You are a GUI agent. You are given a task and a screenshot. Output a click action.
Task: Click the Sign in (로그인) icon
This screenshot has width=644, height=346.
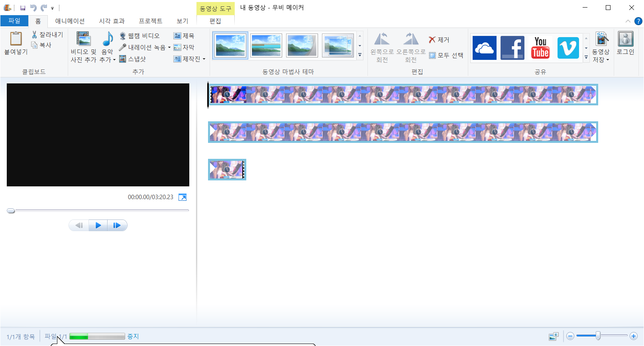click(625, 39)
